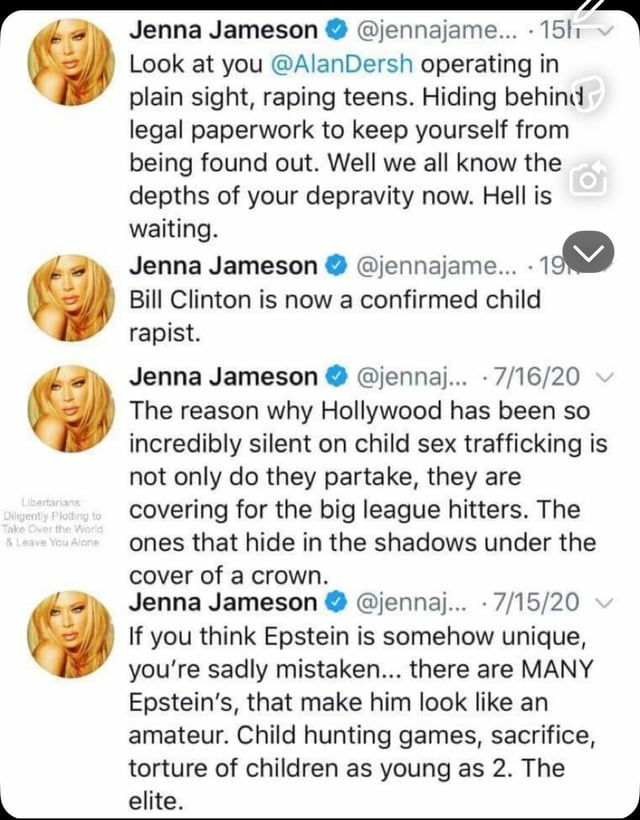Select the Libertarians watermark text
Screen dimensions: 640x820
coord(53,522)
